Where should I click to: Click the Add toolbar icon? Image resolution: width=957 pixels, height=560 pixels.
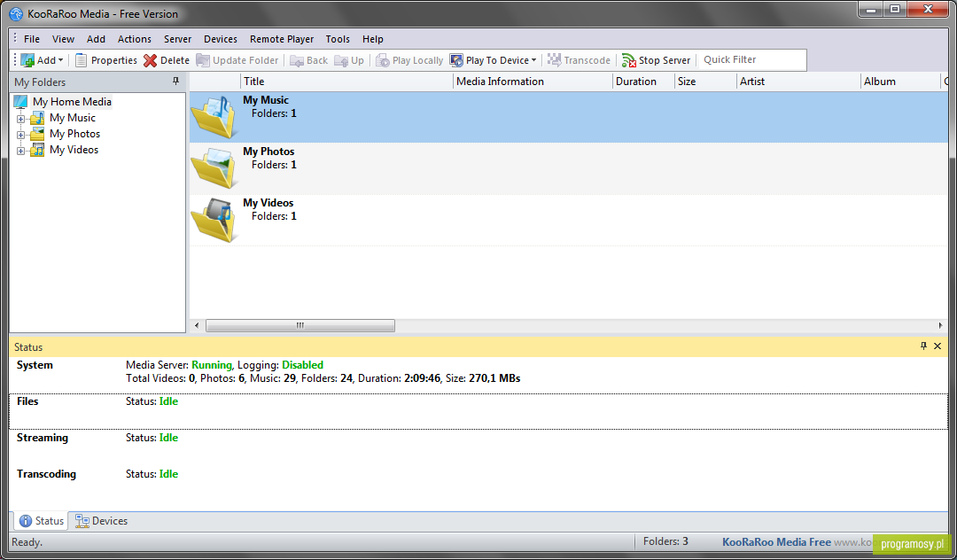(27, 60)
